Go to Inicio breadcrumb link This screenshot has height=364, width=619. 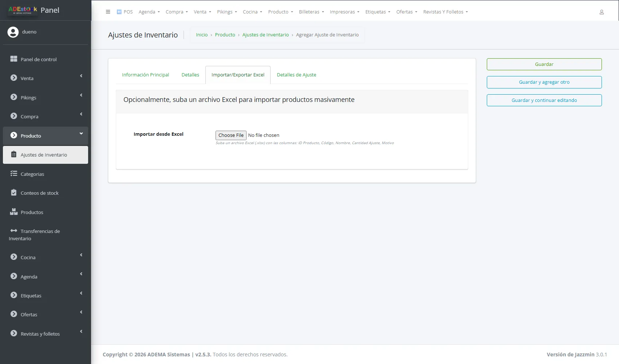pos(202,35)
